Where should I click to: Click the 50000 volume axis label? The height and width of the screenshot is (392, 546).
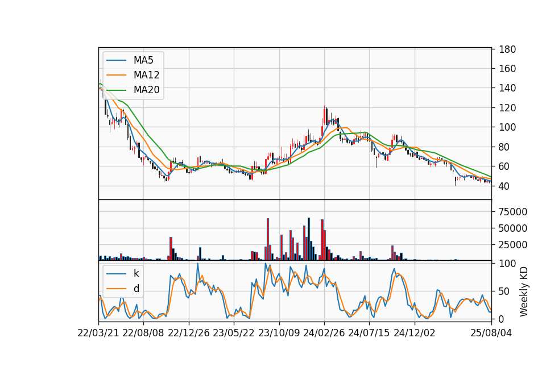pyautogui.click(x=513, y=228)
